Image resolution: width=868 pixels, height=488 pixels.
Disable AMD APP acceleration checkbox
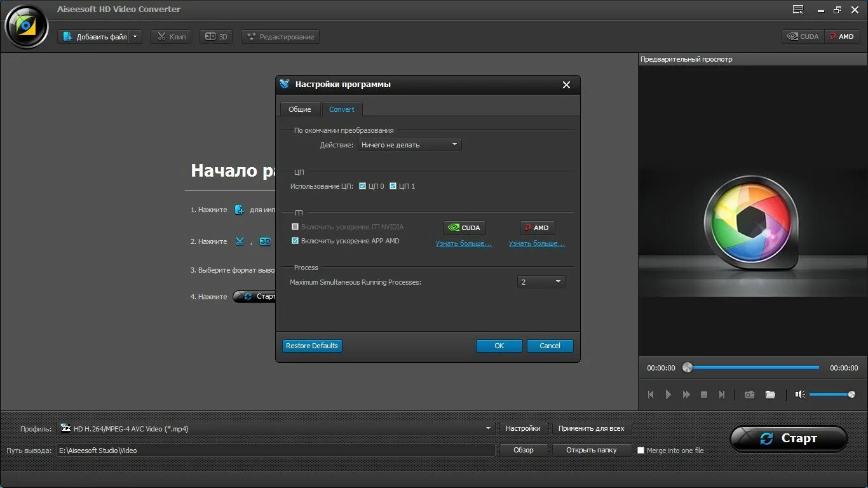point(295,241)
